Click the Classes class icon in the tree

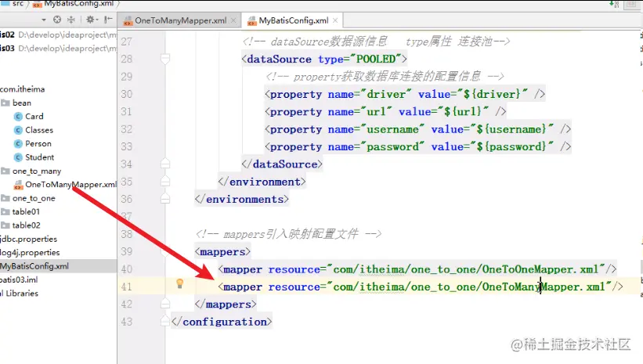[x=18, y=130]
